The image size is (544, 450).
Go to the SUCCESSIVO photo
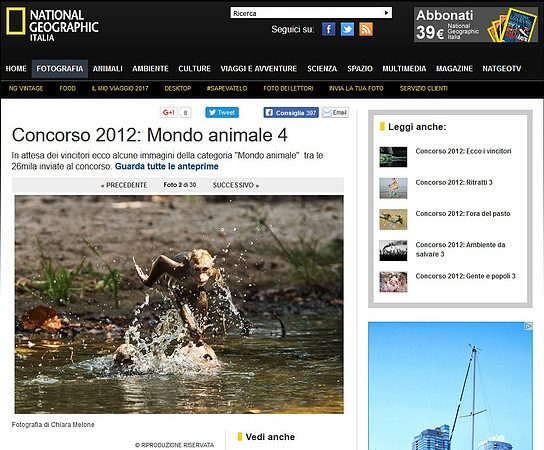(x=236, y=185)
